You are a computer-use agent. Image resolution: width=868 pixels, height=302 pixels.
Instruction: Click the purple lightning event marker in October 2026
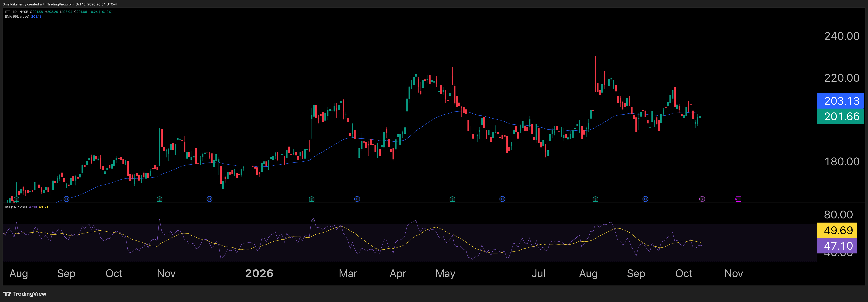tap(702, 199)
